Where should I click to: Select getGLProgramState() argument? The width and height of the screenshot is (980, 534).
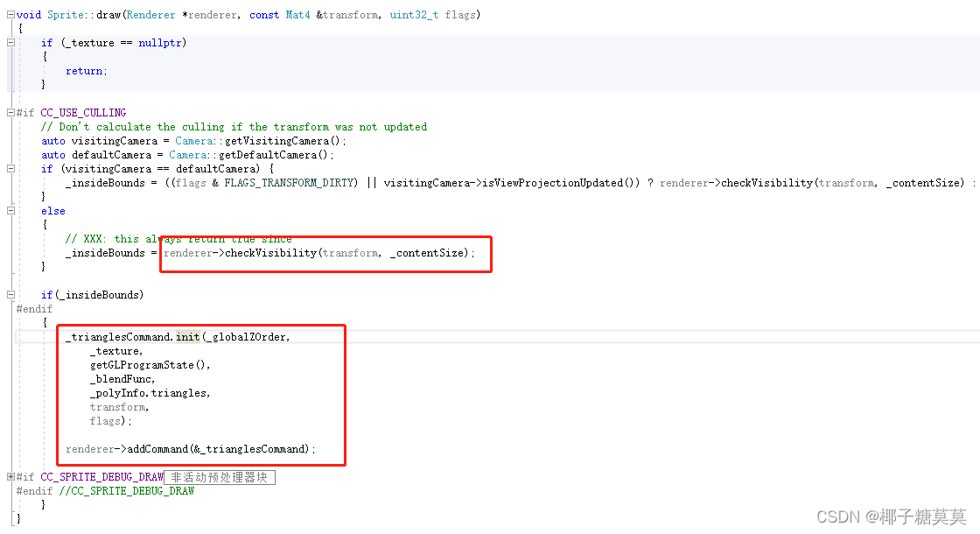[148, 364]
